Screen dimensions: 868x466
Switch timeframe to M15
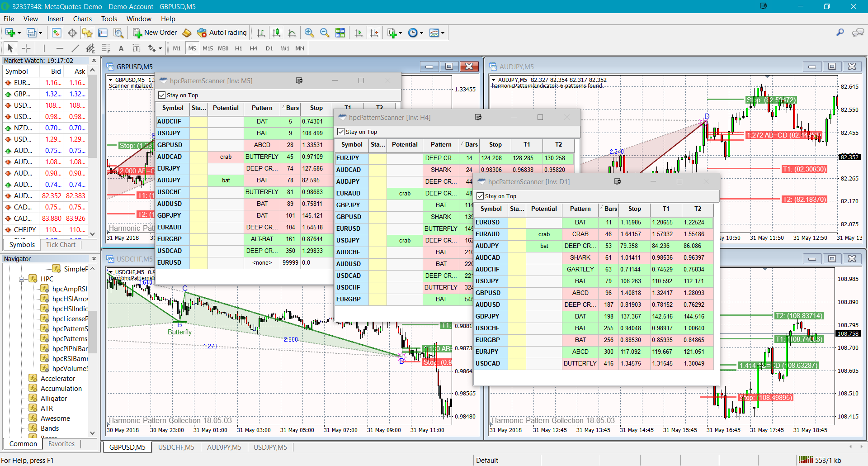[x=208, y=48]
